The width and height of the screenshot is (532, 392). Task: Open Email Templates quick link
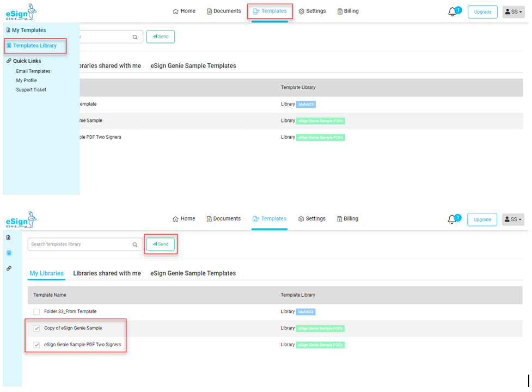click(33, 71)
